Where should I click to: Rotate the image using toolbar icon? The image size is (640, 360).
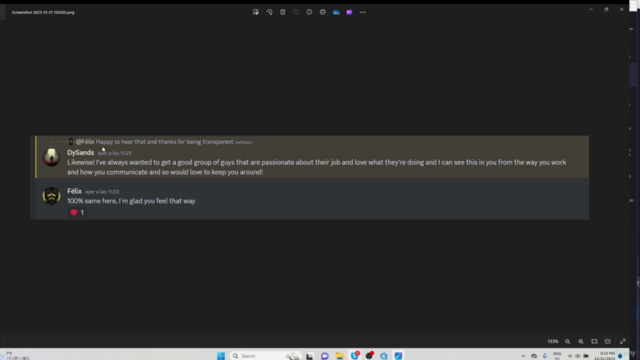[x=269, y=12]
